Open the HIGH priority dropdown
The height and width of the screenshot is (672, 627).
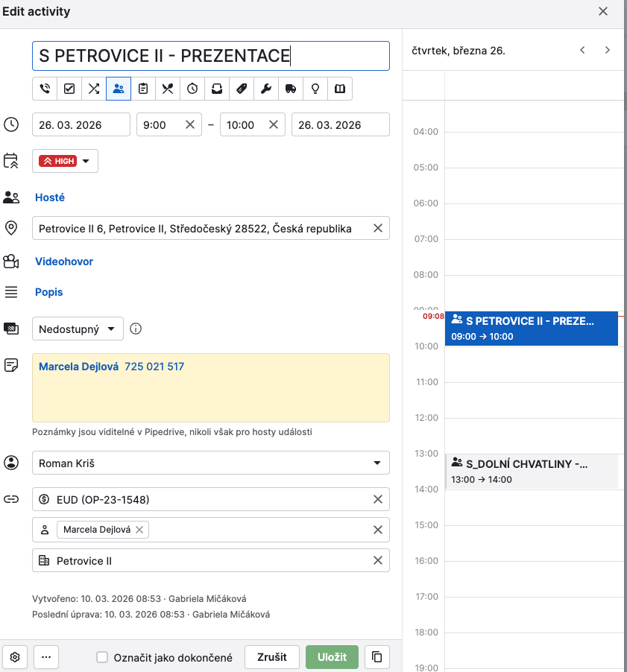click(x=65, y=161)
